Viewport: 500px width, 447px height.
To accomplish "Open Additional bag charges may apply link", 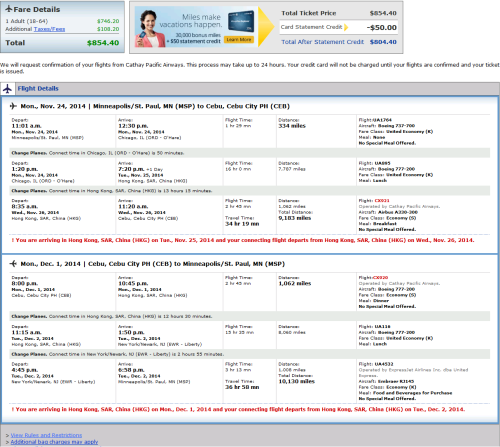I will click(54, 442).
